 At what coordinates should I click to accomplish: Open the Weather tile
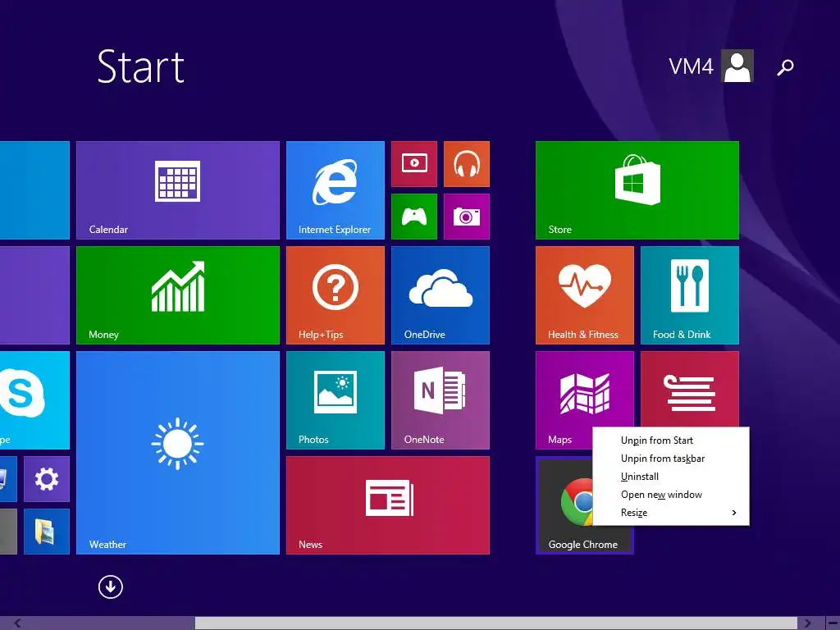click(178, 453)
